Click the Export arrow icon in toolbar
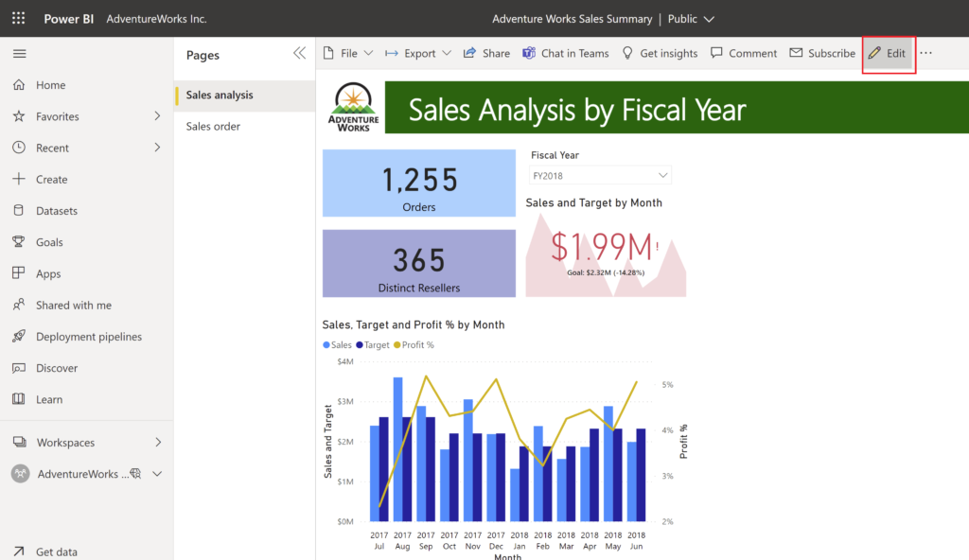Image resolution: width=969 pixels, height=560 pixels. coord(391,53)
